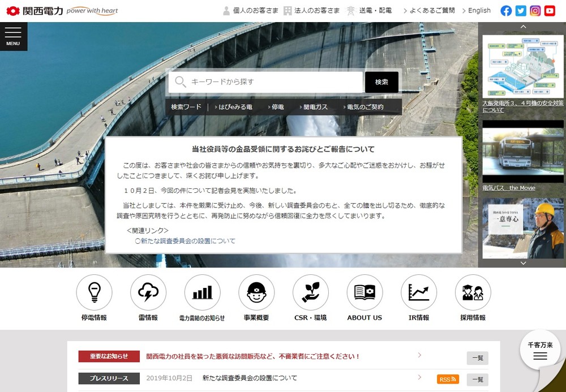
Task: Expand the MENU hamburger panel
Action: pyautogui.click(x=13, y=36)
